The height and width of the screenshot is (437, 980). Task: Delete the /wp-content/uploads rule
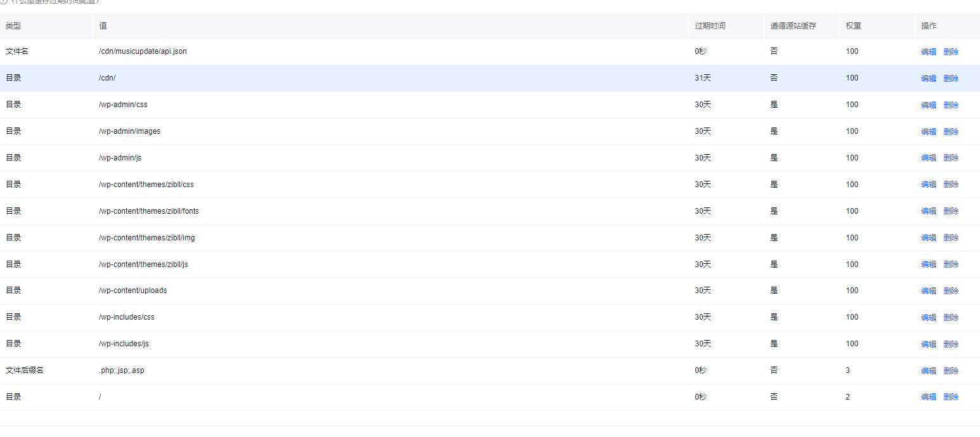pos(951,291)
